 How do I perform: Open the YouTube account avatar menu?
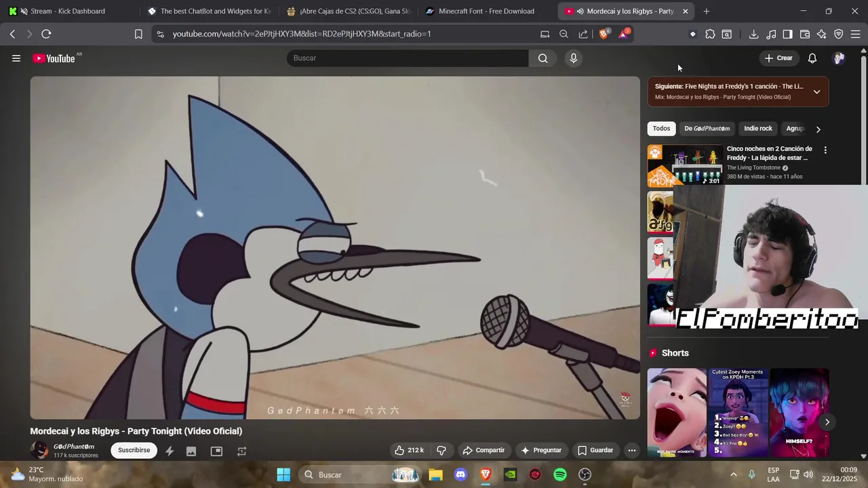click(839, 58)
